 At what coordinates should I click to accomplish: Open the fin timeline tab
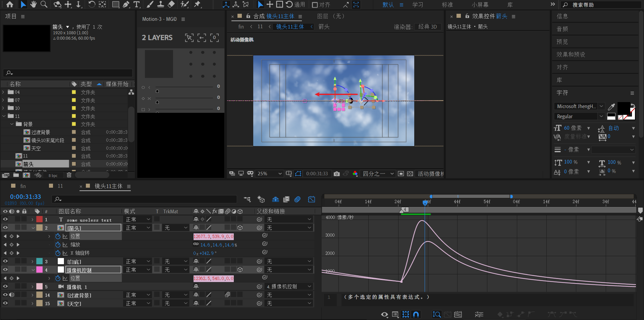(23, 186)
